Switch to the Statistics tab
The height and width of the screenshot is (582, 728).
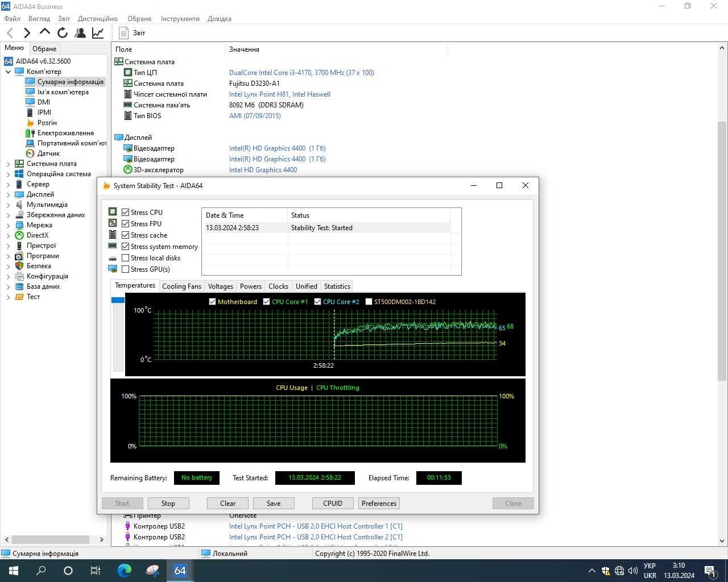337,286
